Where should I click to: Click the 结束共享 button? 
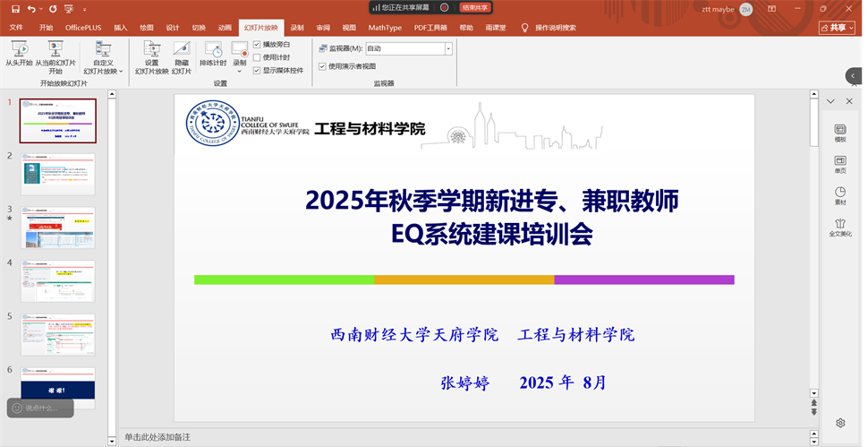[475, 7]
